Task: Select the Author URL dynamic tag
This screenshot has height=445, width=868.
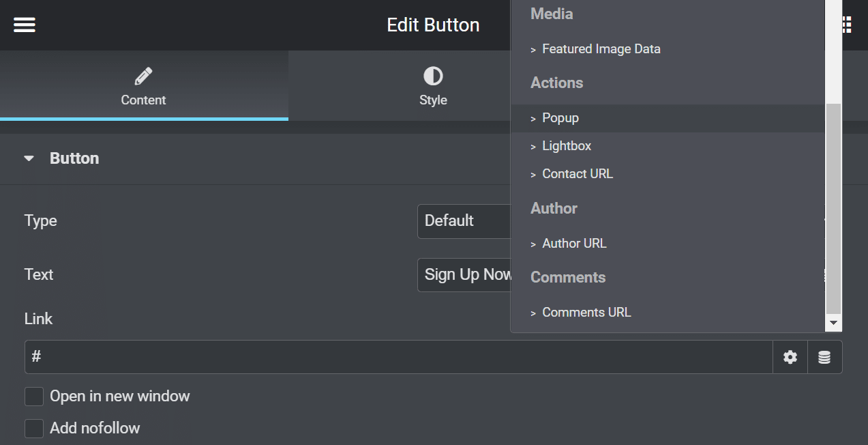Action: click(574, 243)
